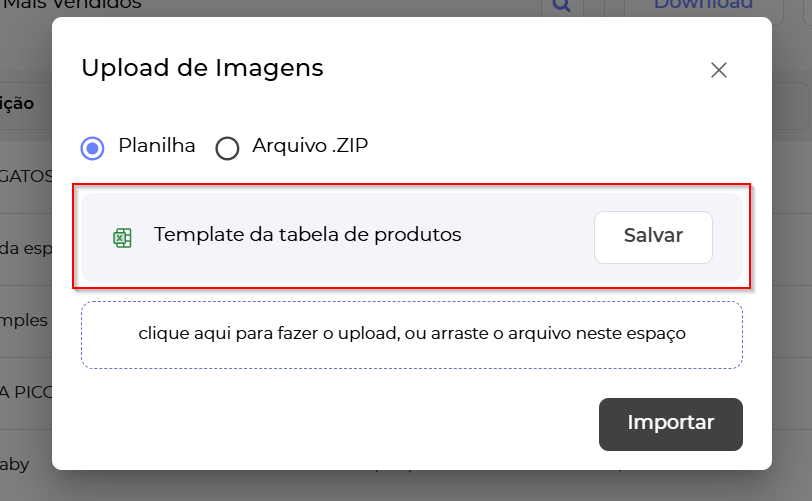Image resolution: width=812 pixels, height=501 pixels.
Task: Click the Arquivo .ZIP label text
Action: (310, 146)
